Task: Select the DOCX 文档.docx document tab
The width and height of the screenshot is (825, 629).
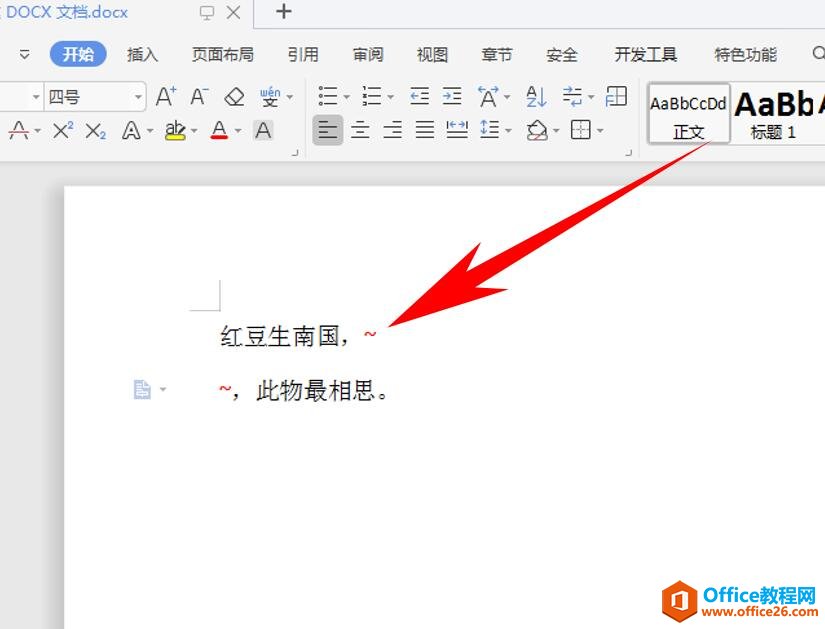Action: point(66,12)
